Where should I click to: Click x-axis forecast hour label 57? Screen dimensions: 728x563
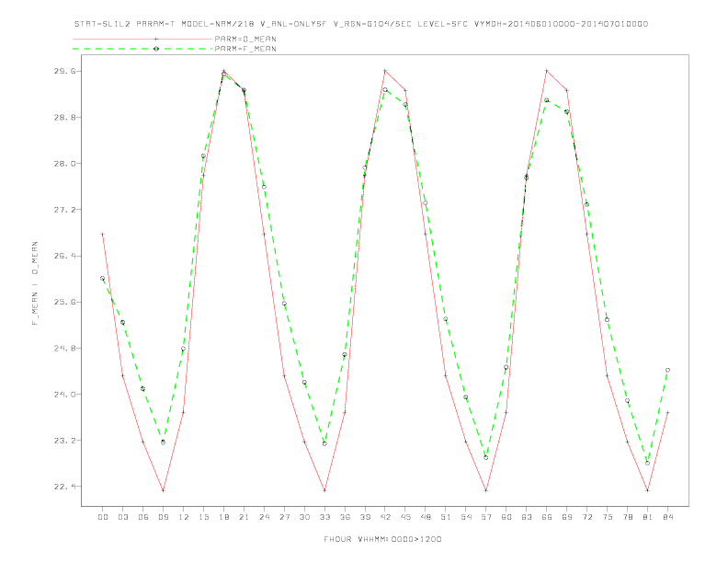(486, 517)
